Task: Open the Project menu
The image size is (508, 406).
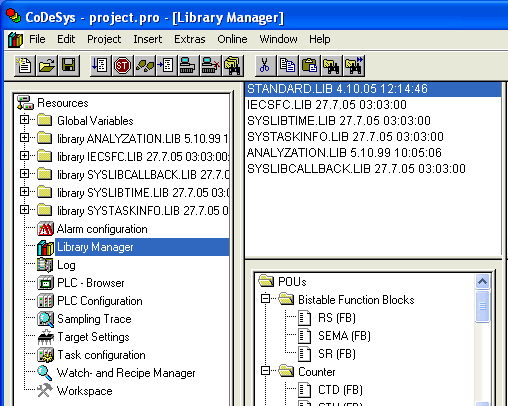Action: (104, 39)
